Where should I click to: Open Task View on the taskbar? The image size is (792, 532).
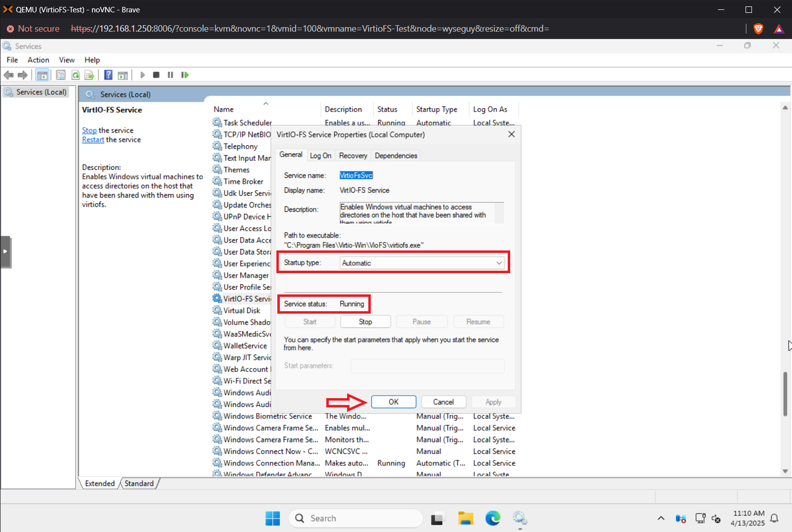(x=437, y=518)
